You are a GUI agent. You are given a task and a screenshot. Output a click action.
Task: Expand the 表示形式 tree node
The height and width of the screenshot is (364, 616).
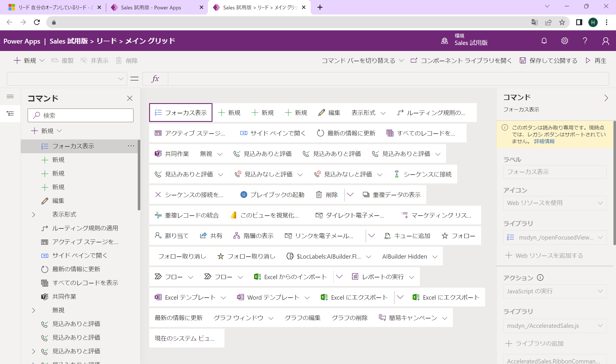click(x=34, y=214)
